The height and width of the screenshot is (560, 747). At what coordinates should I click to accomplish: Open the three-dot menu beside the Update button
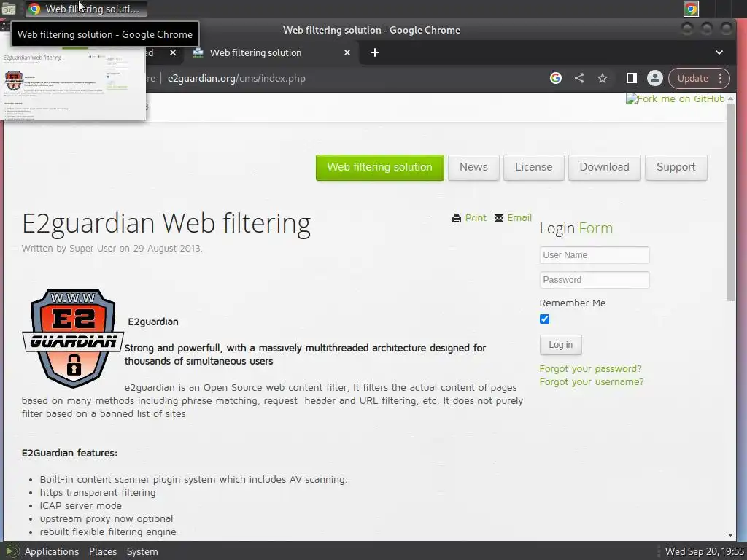pos(720,78)
